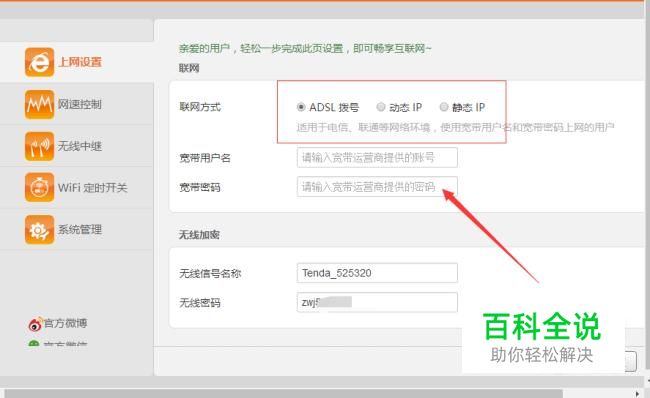Switch to the 上网设置 menu label
650x398 pixels.
80,62
